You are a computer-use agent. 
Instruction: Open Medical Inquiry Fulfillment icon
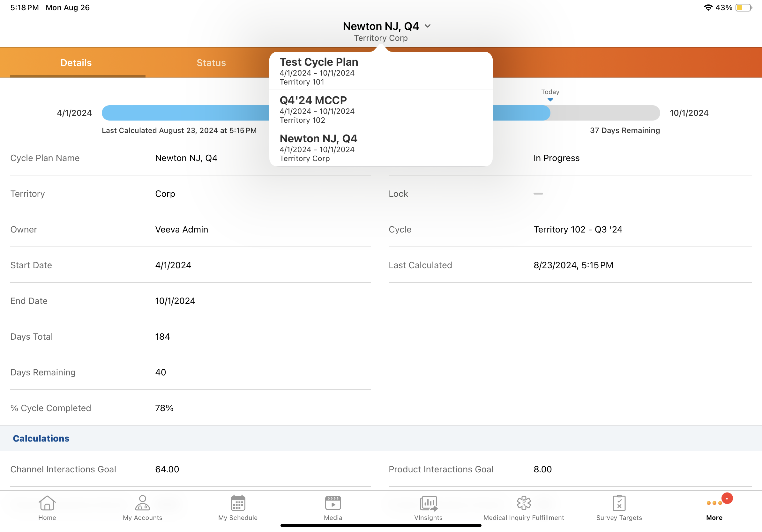tap(523, 503)
